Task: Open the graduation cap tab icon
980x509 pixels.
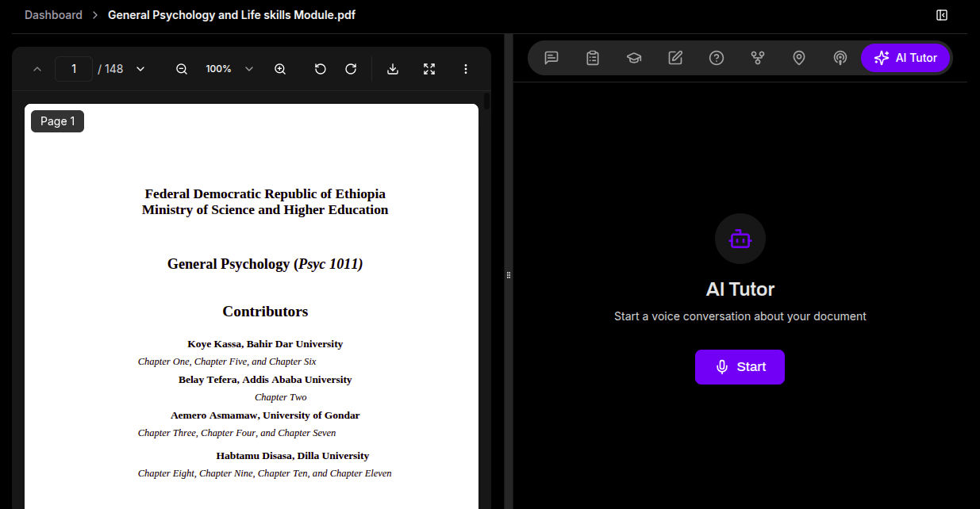Action: (634, 58)
